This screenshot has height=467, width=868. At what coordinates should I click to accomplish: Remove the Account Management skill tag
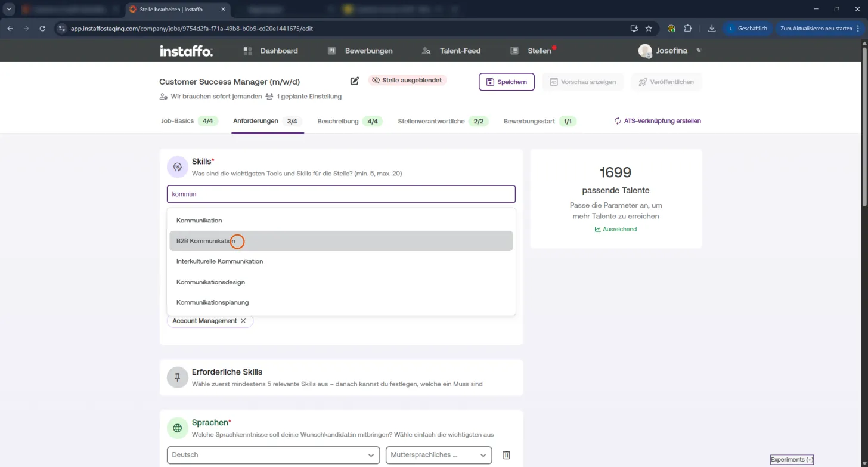tap(243, 321)
